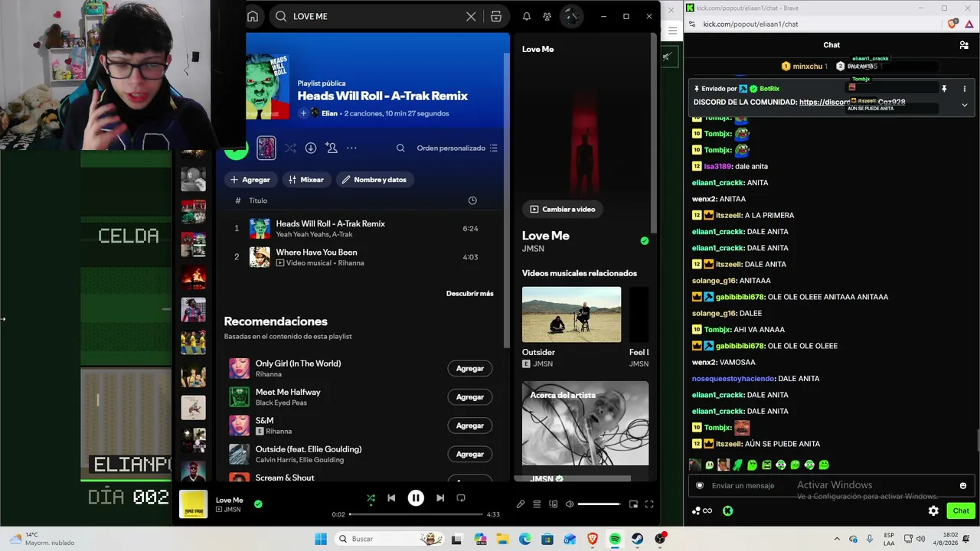Click the green Kick logo icon below chat input
This screenshot has width=980, height=551.
click(x=727, y=510)
